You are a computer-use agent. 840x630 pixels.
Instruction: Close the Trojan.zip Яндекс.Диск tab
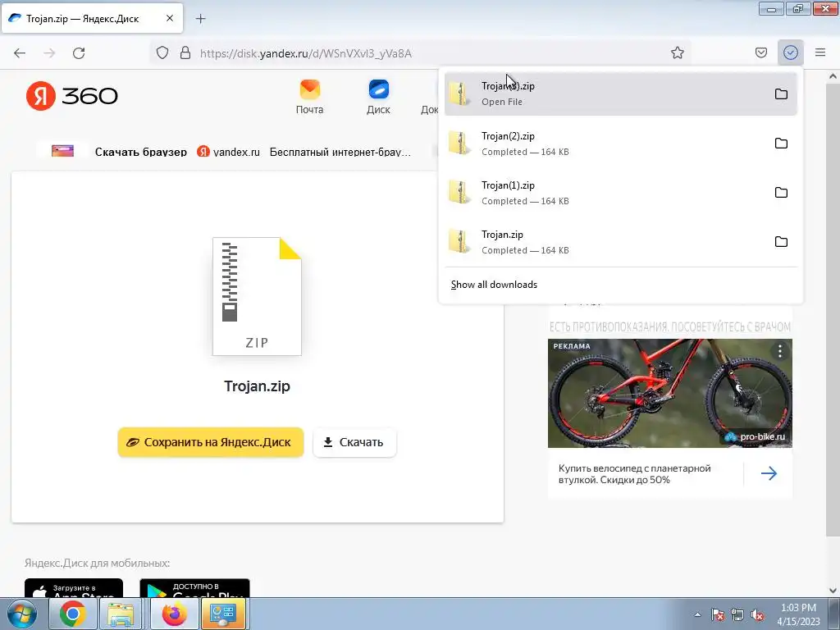coord(169,18)
